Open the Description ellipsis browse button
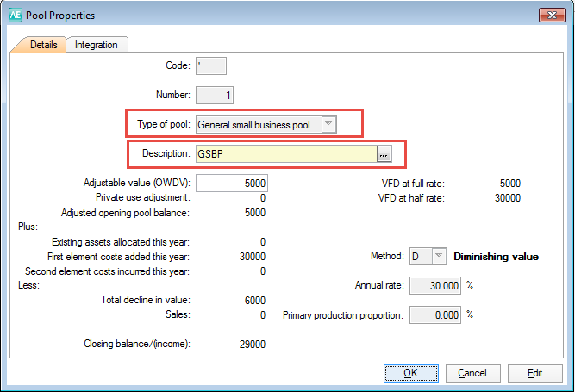 [384, 153]
